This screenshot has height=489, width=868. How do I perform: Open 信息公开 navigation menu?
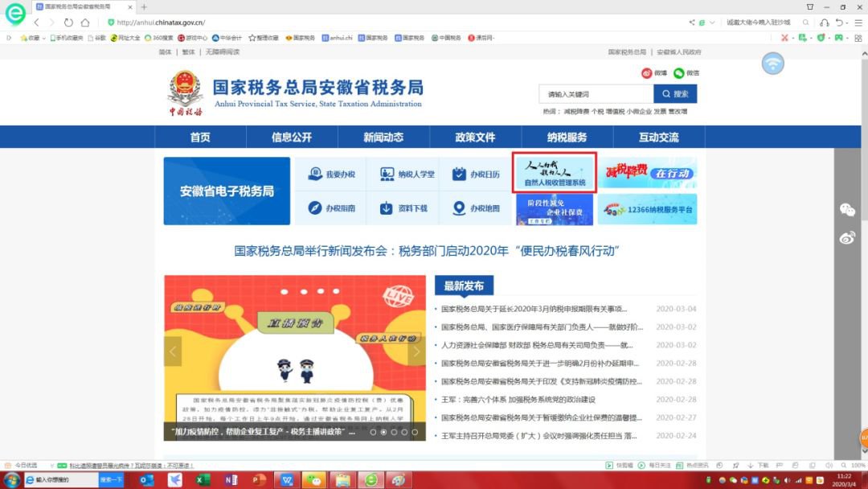291,138
